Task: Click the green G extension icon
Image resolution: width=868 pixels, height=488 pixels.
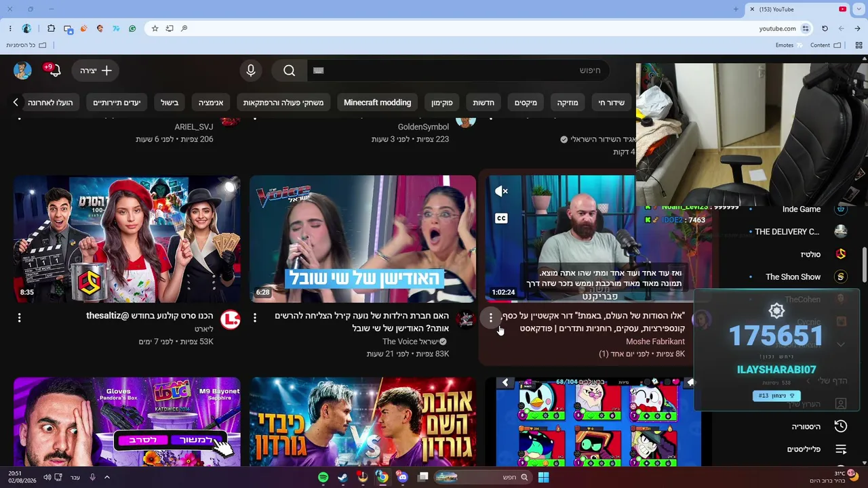Action: pyautogui.click(x=132, y=28)
